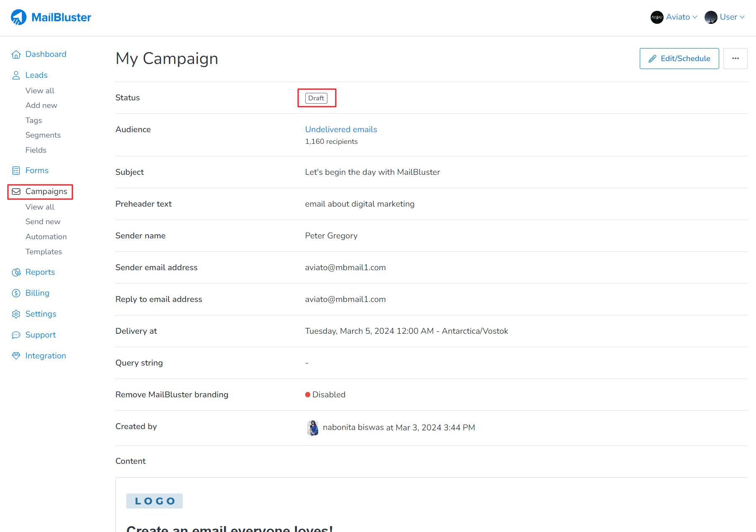Click the Integration diamond icon
Screen dimensions: 756x532
tap(16, 356)
